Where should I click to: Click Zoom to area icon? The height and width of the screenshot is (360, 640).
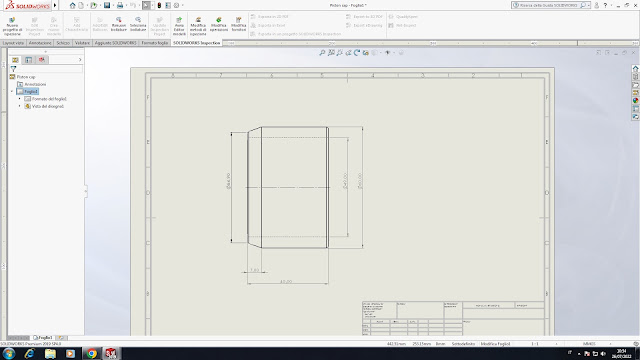(331, 53)
